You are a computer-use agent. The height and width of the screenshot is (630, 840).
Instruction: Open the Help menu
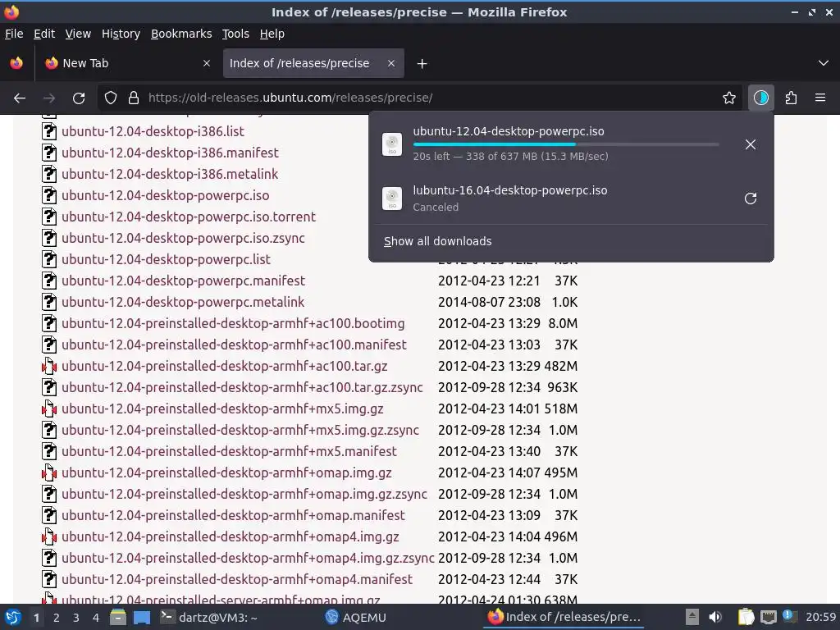coord(272,34)
